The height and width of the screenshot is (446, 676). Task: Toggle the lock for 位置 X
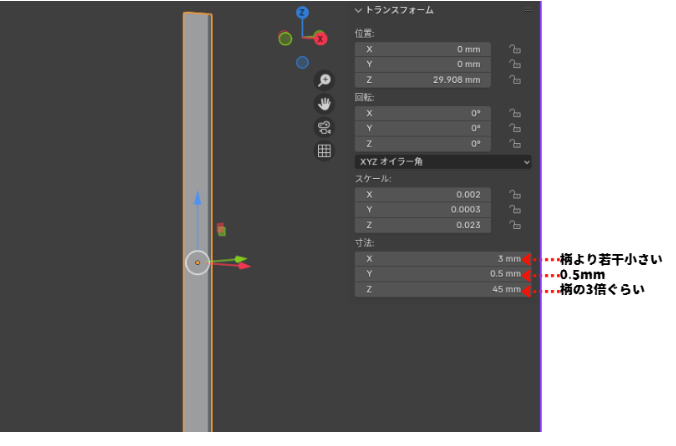(x=515, y=49)
